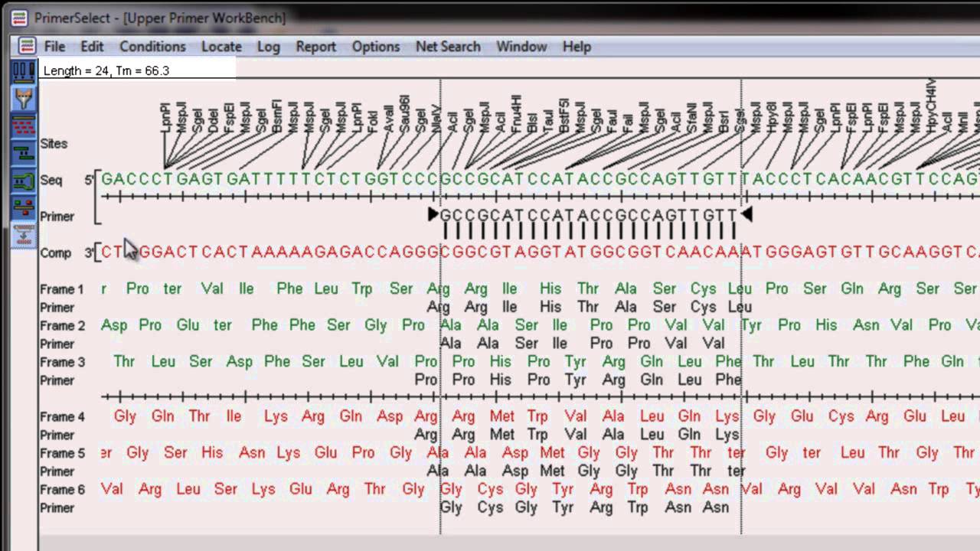Click the Frame 5 label
980x551 pixels.
pyautogui.click(x=62, y=453)
